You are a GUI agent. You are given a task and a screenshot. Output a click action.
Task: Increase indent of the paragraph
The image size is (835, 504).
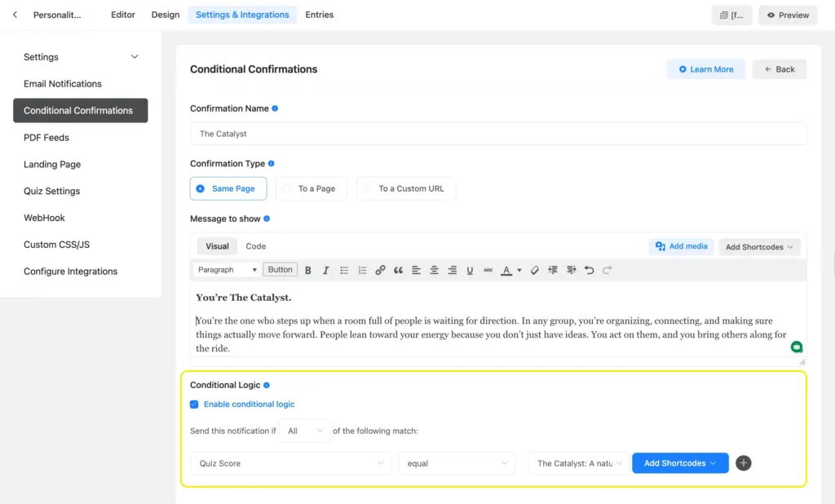(571, 270)
